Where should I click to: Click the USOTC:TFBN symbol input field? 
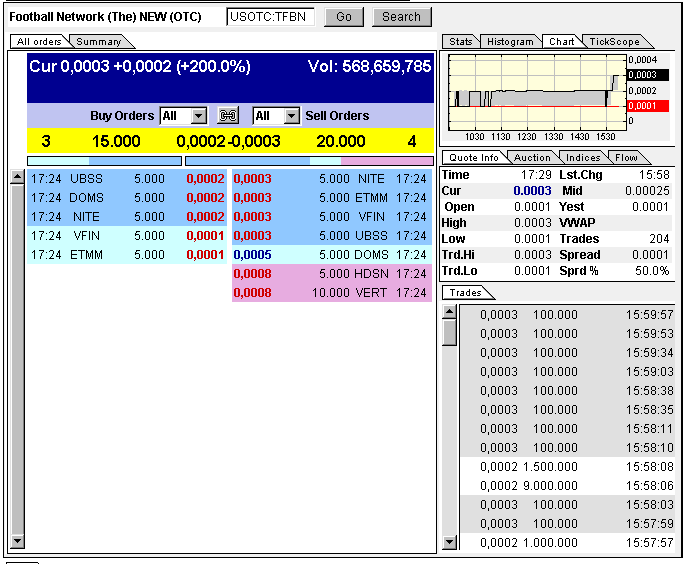pyautogui.click(x=271, y=17)
